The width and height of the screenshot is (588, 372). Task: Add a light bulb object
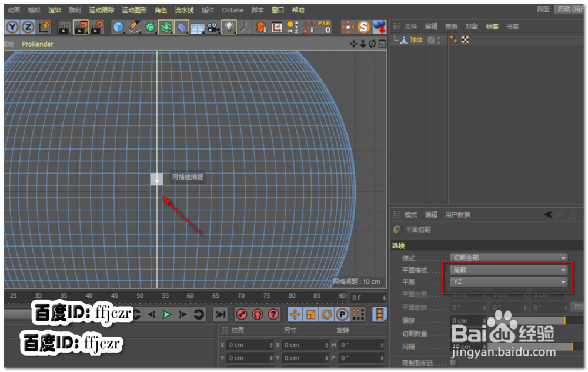tap(229, 27)
